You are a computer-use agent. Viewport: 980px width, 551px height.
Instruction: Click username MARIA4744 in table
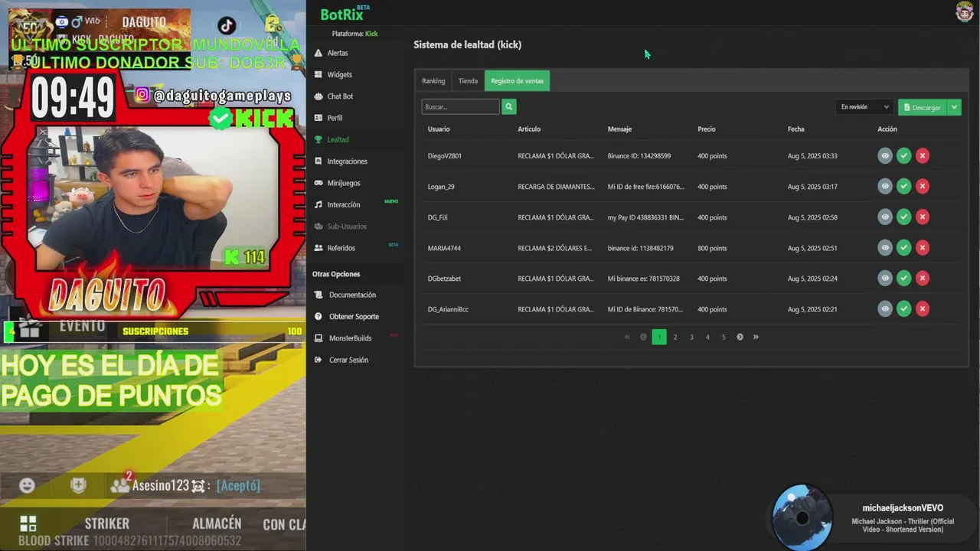pyautogui.click(x=444, y=248)
